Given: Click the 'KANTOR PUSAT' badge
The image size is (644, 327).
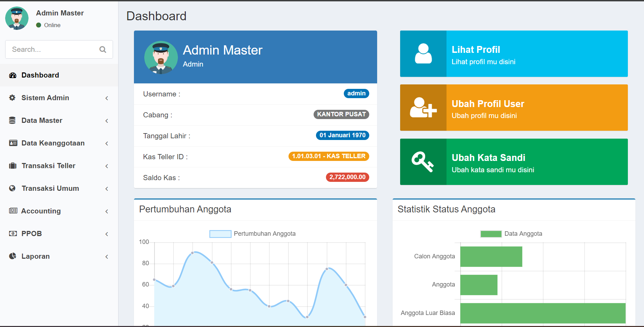Looking at the screenshot, I should click(x=341, y=114).
